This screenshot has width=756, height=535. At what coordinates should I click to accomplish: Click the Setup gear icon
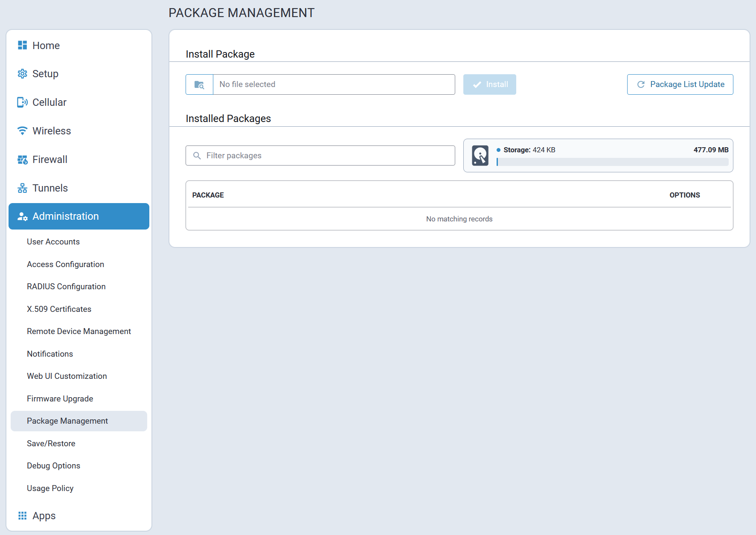[x=22, y=74]
